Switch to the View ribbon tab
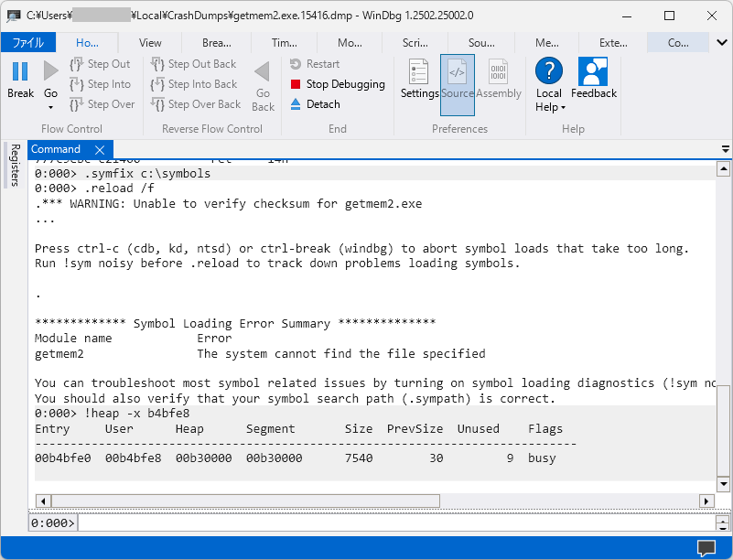The image size is (733, 560). 150,42
